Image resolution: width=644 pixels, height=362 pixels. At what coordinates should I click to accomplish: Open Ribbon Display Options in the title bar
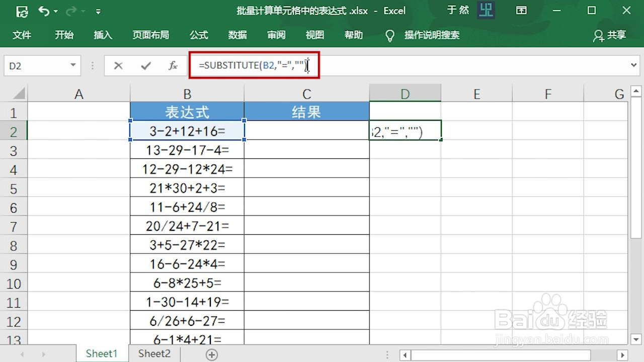click(522, 11)
